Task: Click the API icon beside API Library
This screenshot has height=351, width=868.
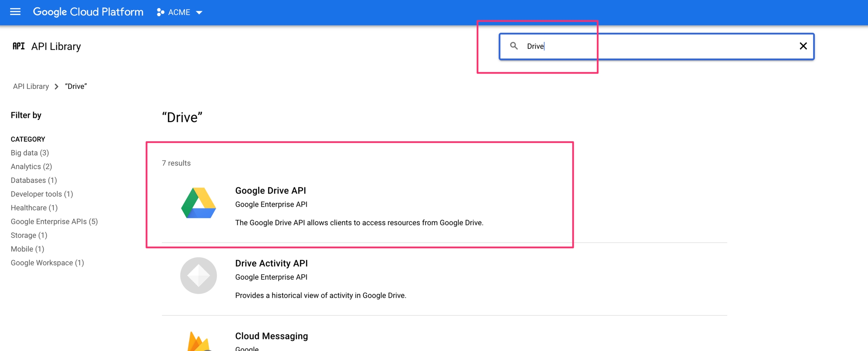Action: click(x=18, y=46)
